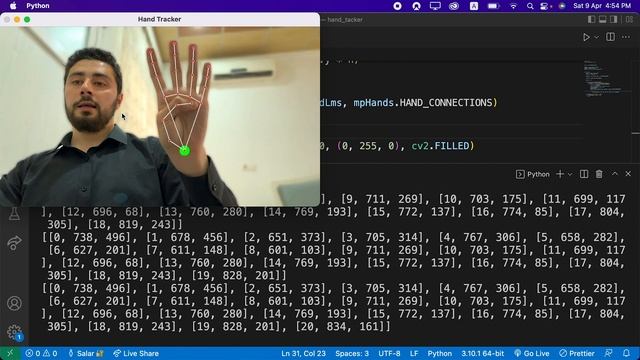
Task: Click cv2.FILLED in the code editor
Action: (x=440, y=146)
